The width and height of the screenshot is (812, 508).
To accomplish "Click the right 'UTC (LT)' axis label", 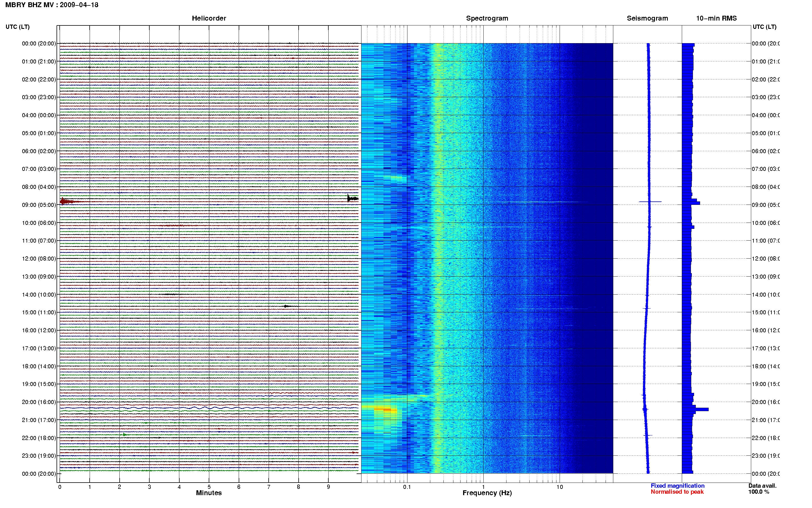I will click(764, 27).
